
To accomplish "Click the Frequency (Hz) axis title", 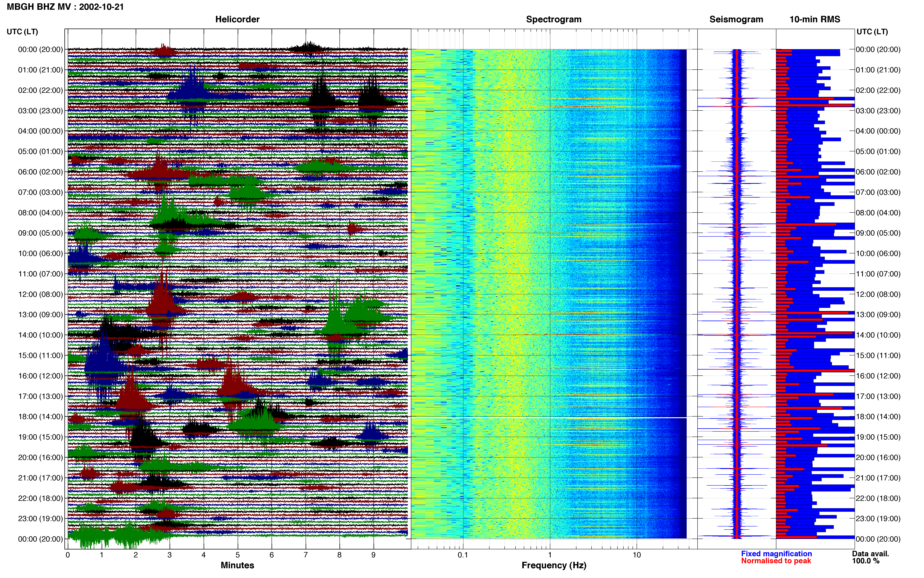I will 554,565.
